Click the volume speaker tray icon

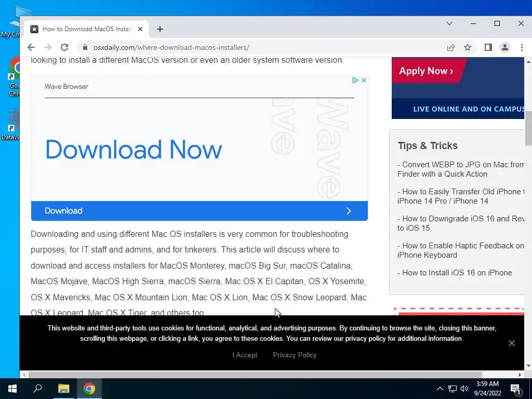pos(464,389)
